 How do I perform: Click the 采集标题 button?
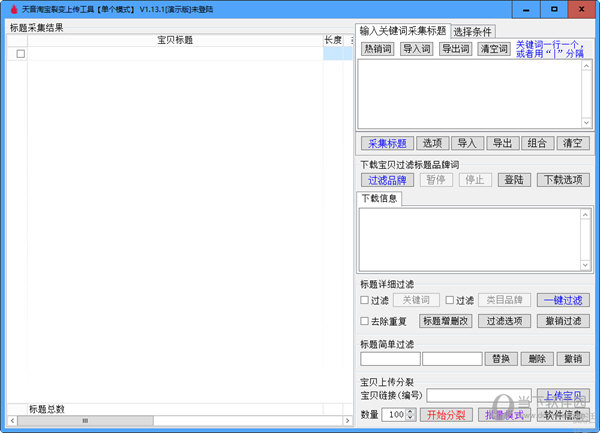(386, 143)
